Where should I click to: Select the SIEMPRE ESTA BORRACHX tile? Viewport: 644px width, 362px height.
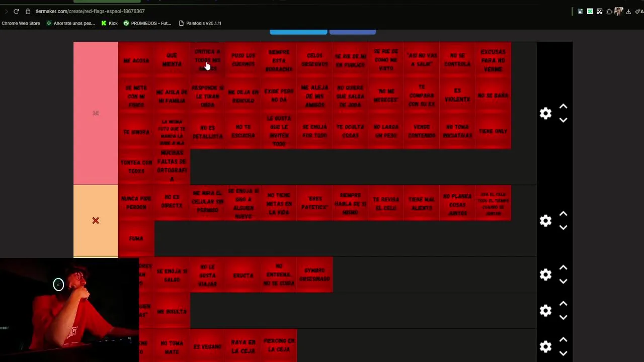tap(279, 60)
